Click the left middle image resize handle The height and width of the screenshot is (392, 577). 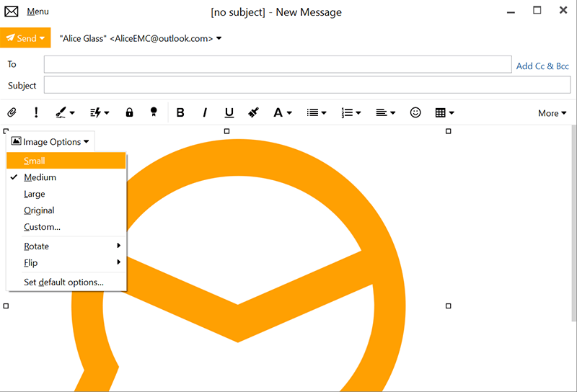tap(6, 306)
